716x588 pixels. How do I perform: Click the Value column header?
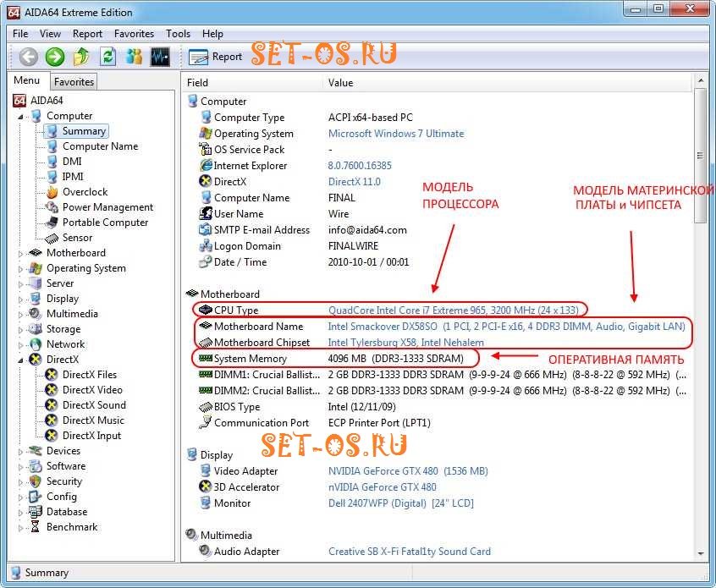coord(340,83)
